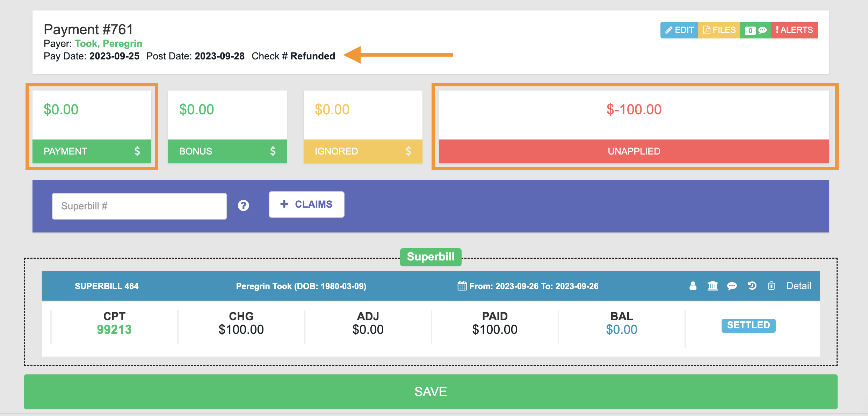Click the calendar icon beside From date
This screenshot has width=868, height=416.
coord(462,286)
